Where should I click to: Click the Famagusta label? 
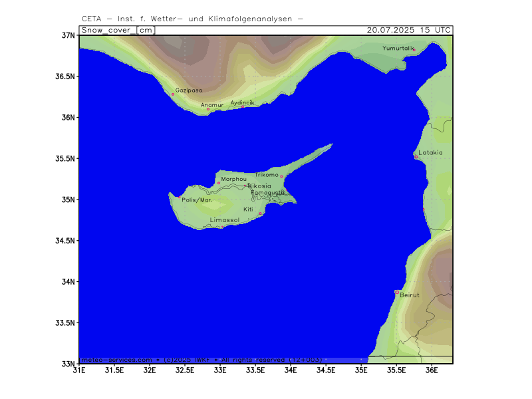pos(268,193)
